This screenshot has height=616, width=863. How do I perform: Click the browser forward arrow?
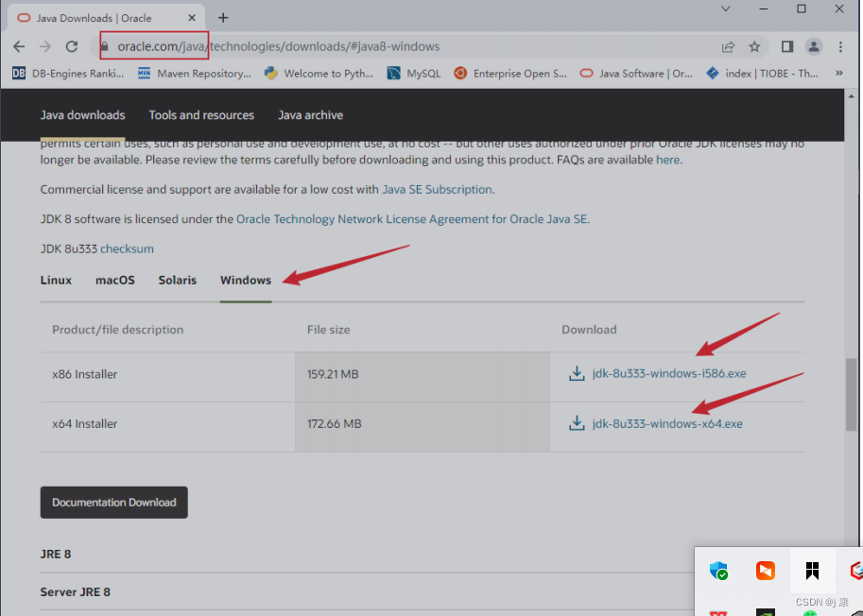click(x=45, y=46)
